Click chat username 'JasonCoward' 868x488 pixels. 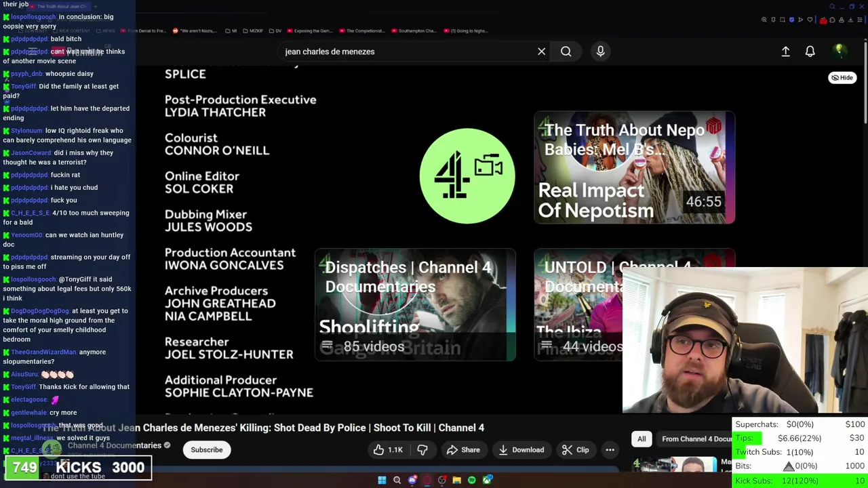(31, 152)
